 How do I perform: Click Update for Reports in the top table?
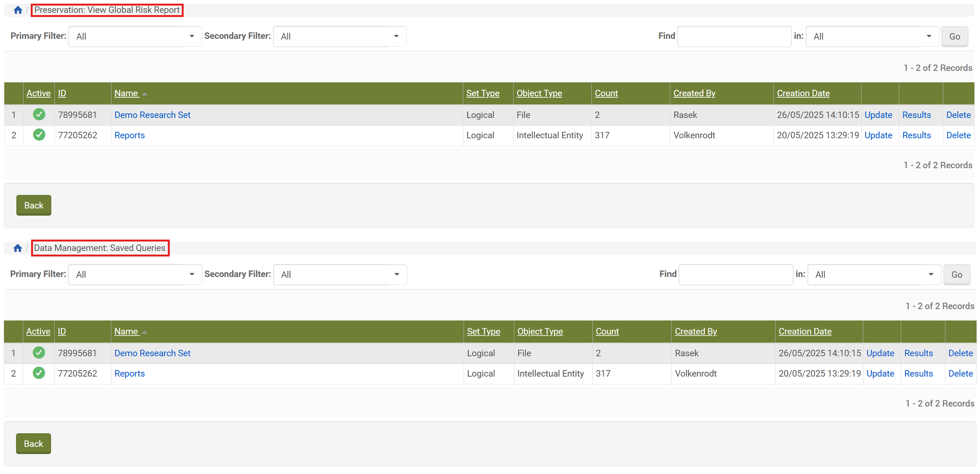point(878,135)
